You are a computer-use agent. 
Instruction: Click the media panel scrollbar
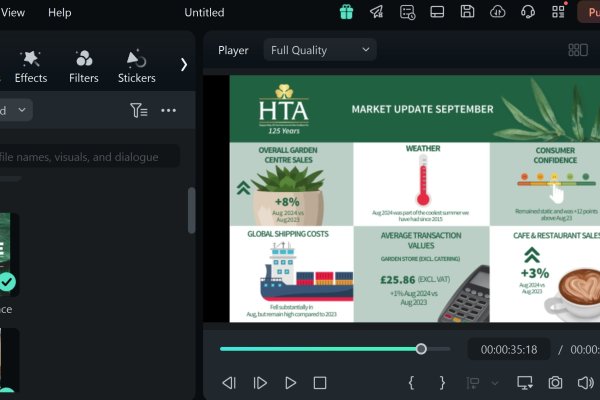click(191, 210)
